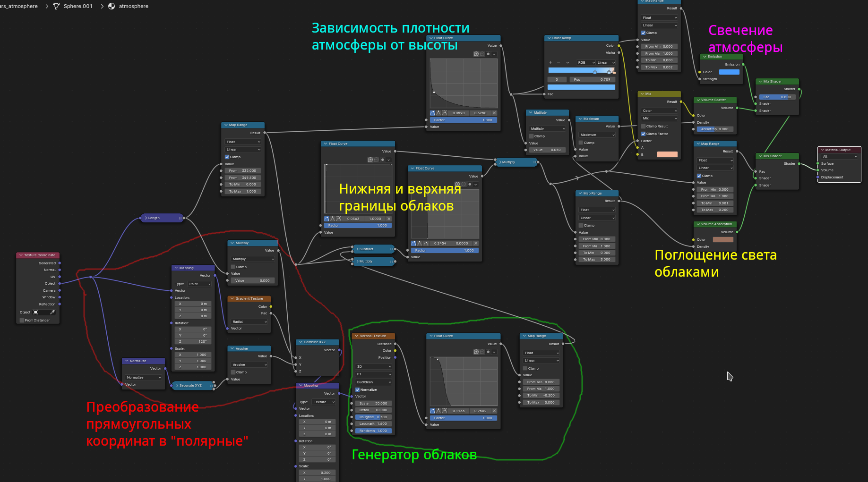
Task: Toggle Clamp Factor in the Mix node
Action: 643,134
